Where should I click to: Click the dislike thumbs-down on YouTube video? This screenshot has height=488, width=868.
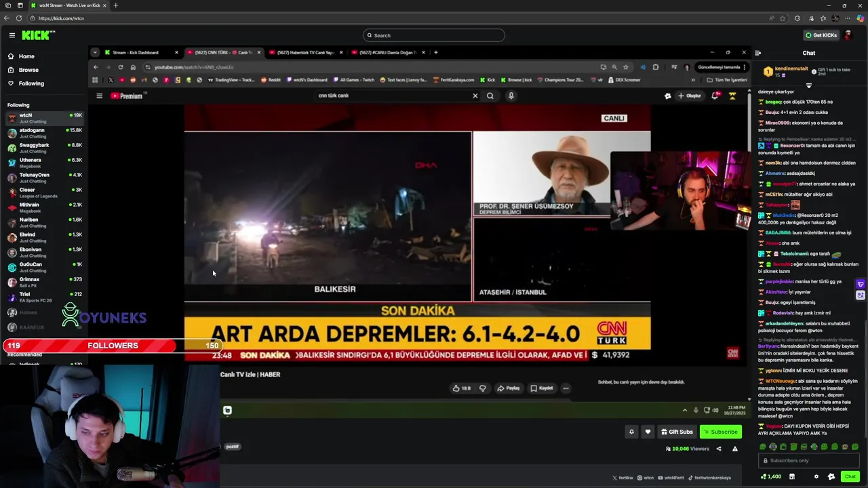click(483, 388)
